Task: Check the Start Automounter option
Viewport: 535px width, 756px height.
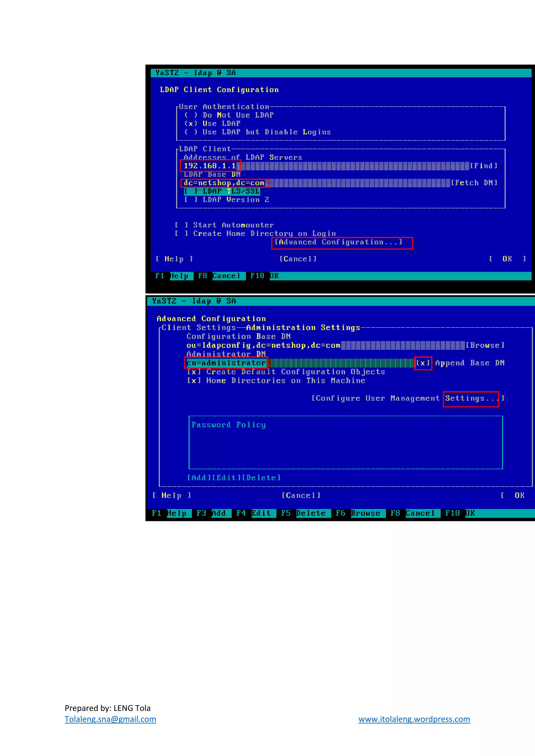Action: coord(182,225)
